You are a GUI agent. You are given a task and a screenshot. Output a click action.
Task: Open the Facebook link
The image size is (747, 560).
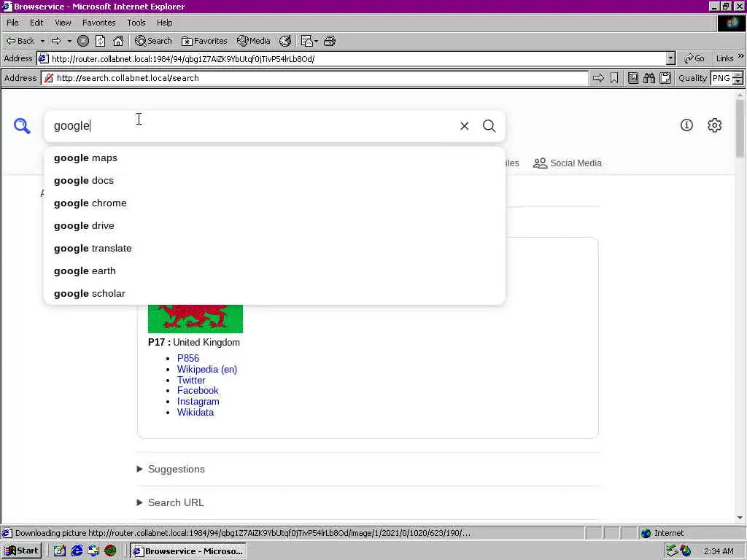(x=198, y=391)
